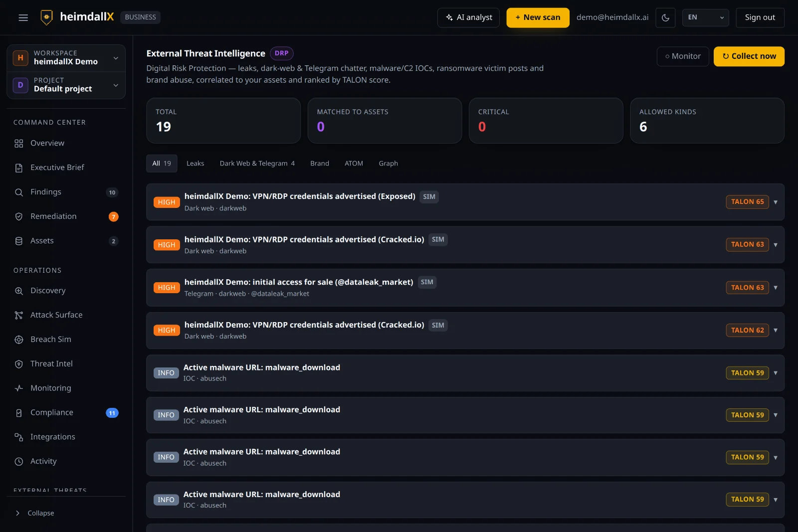Click the TALON 62 score badge
Screen dimensions: 798x532
click(x=747, y=331)
